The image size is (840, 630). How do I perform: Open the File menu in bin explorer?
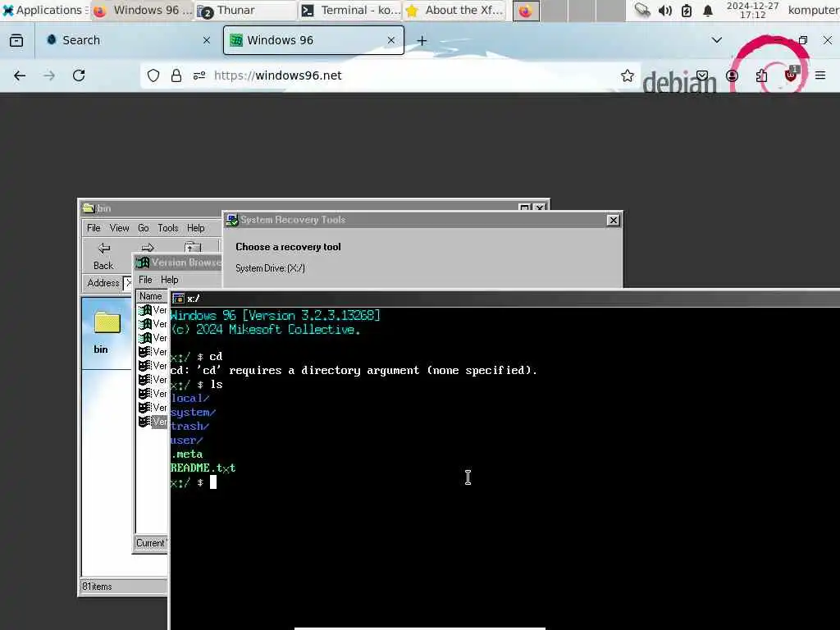coord(94,228)
